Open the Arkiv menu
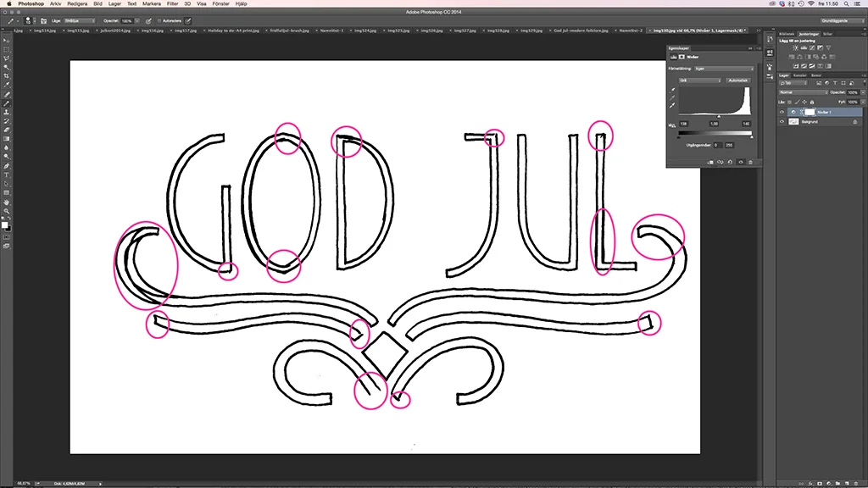Screen dimensions: 868x488 tap(55, 3)
